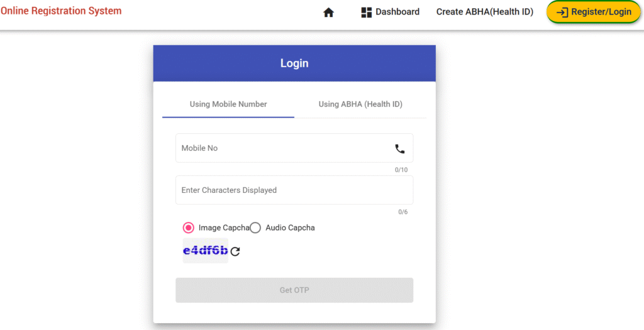Click the phone icon in Mobile No field
Screen dimensions: 644x330
pos(400,149)
